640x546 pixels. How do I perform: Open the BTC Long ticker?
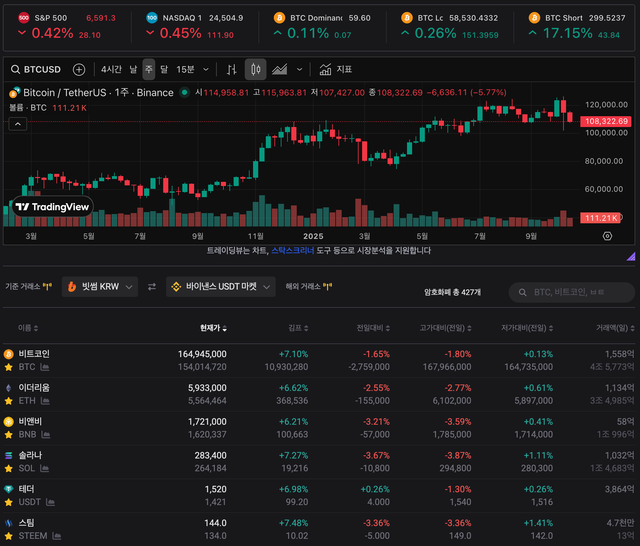coord(450,26)
